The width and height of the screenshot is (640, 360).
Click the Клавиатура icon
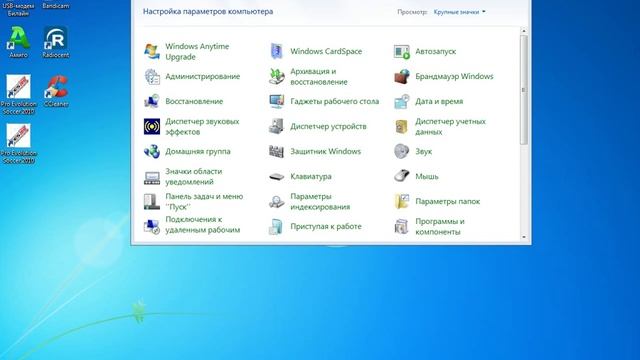pyautogui.click(x=277, y=177)
